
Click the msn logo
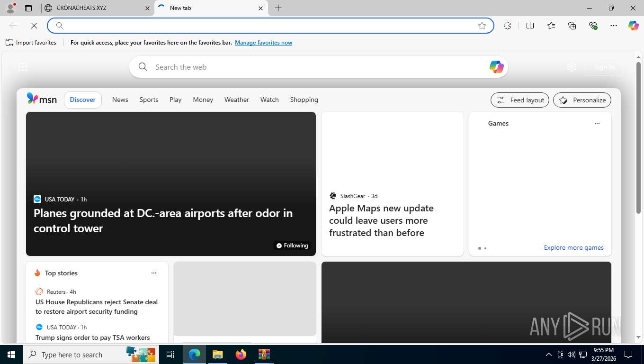[42, 99]
